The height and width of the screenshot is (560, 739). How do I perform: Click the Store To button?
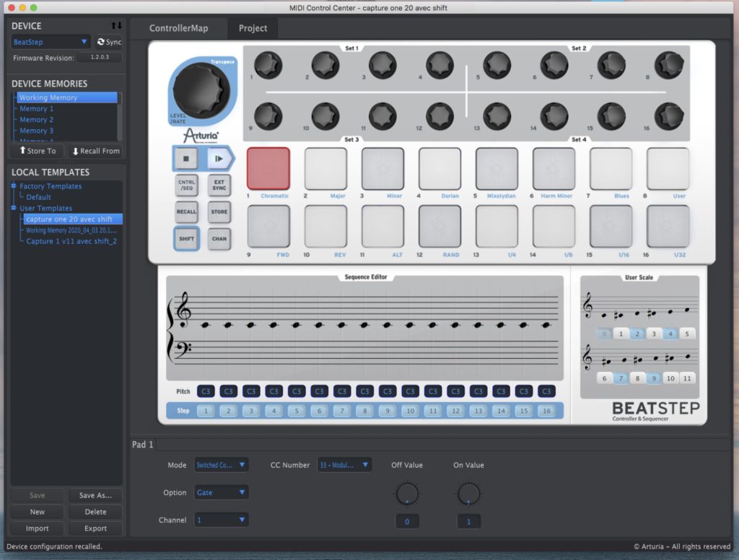38,151
